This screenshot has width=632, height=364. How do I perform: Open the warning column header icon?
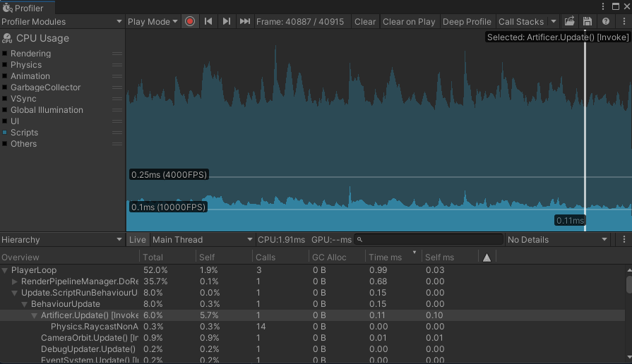pos(487,257)
